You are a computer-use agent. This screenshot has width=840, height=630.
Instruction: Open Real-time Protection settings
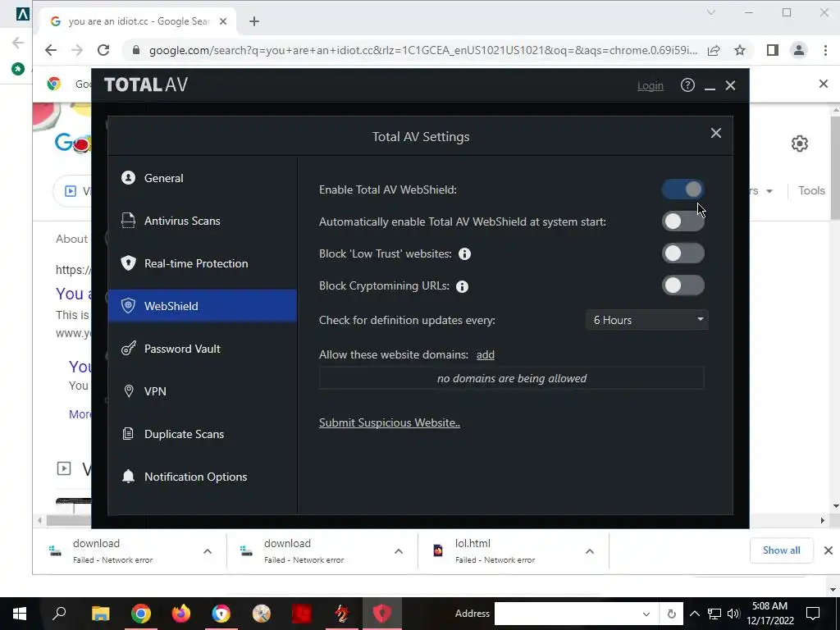tap(202, 263)
